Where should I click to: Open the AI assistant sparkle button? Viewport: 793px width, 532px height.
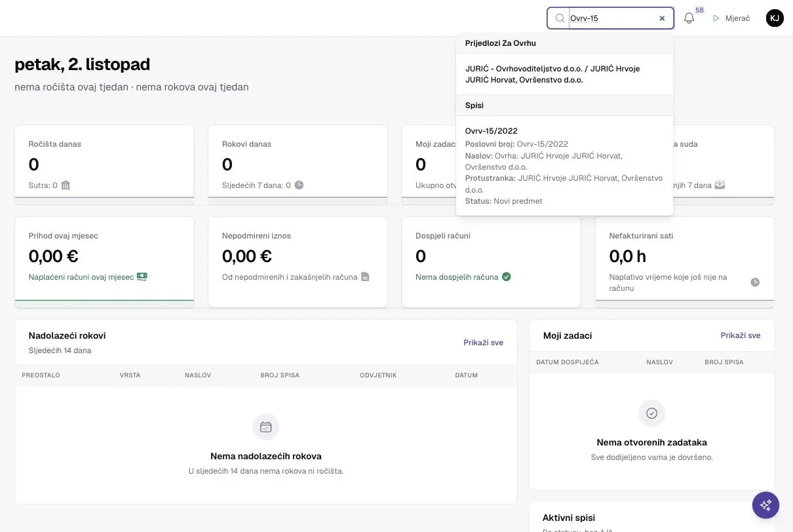pos(765,505)
